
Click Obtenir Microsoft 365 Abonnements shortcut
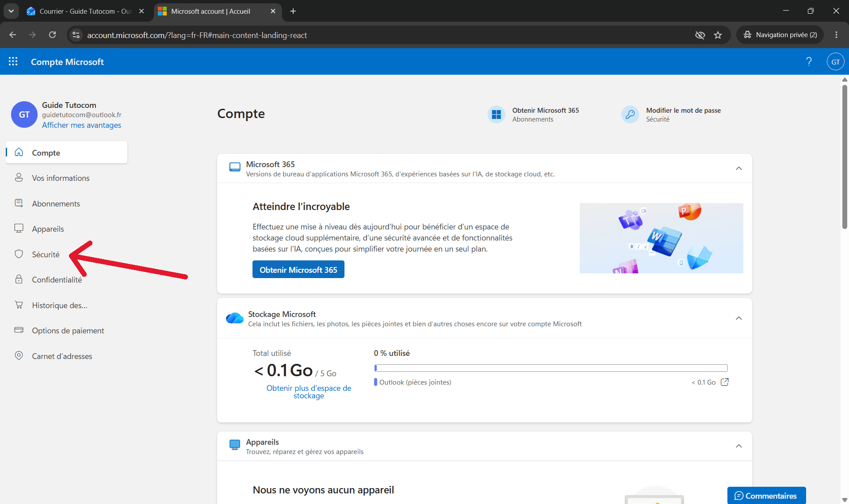click(534, 115)
